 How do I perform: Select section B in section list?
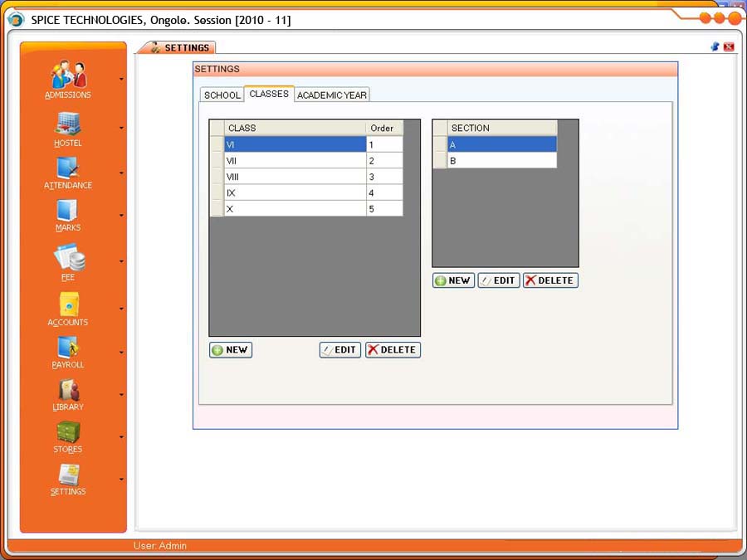[501, 161]
